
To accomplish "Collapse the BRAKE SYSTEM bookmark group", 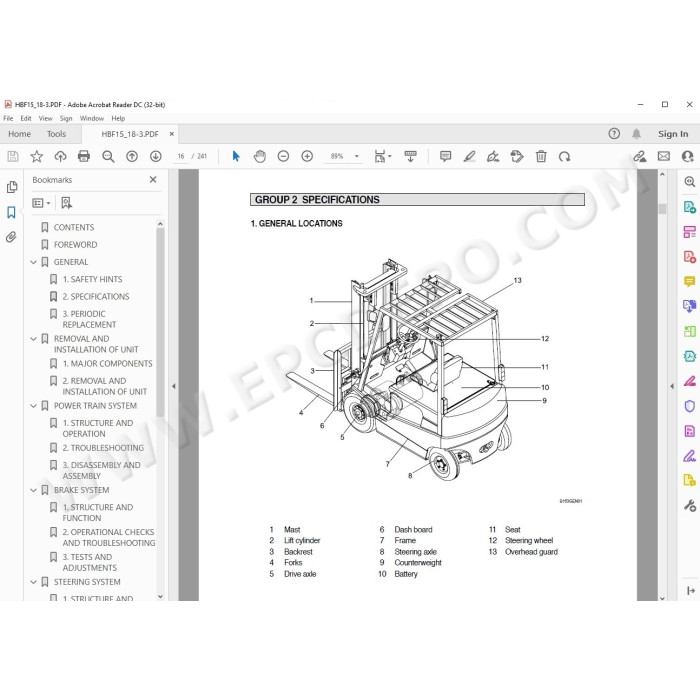I will click(x=33, y=490).
